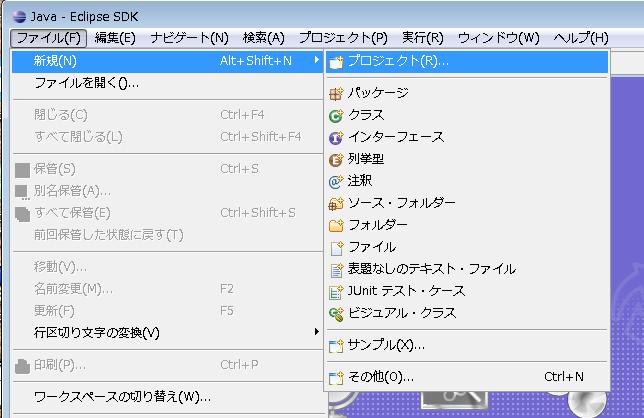This screenshot has width=644, height=418.
Task: Choose ビジュアル・クラス entry
Action: point(467,313)
